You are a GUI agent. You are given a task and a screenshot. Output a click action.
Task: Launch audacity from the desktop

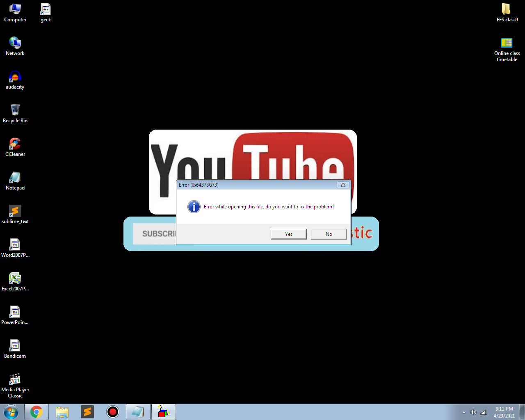pos(15,80)
